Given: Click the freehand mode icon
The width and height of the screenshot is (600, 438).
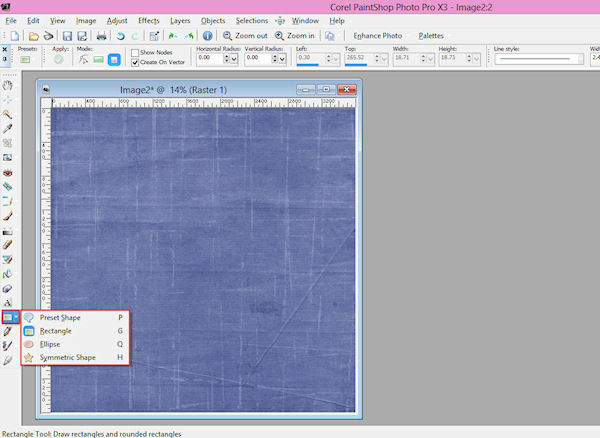Looking at the screenshot, I should click(x=83, y=60).
